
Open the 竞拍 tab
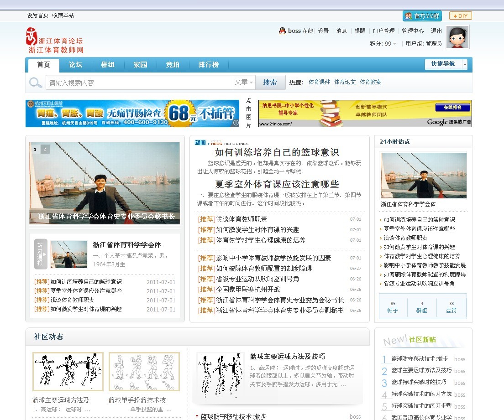tap(173, 65)
